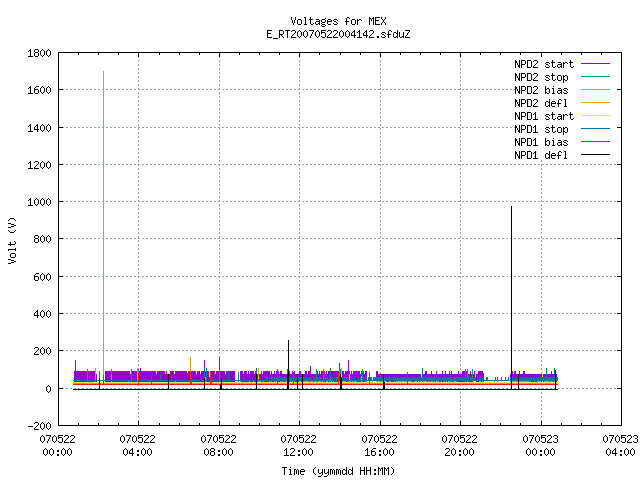The width and height of the screenshot is (640, 480).
Task: Click the y-axis tick value 600
Action: click(42, 277)
